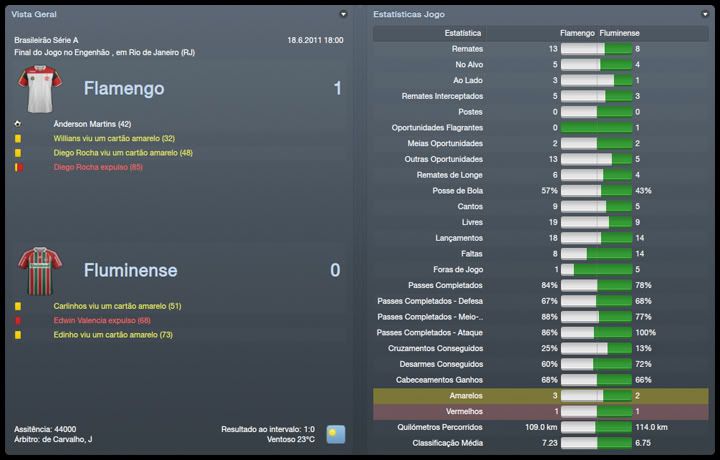This screenshot has height=460, width=720.
Task: Click the second-yellow card icon by Diego Rocha expulso
Action: (17, 167)
